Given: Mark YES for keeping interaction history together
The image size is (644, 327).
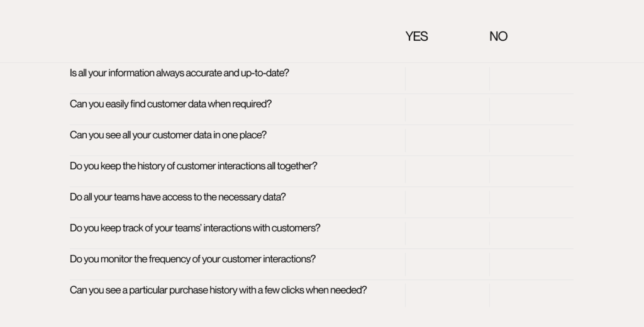Looking at the screenshot, I should [x=447, y=172].
